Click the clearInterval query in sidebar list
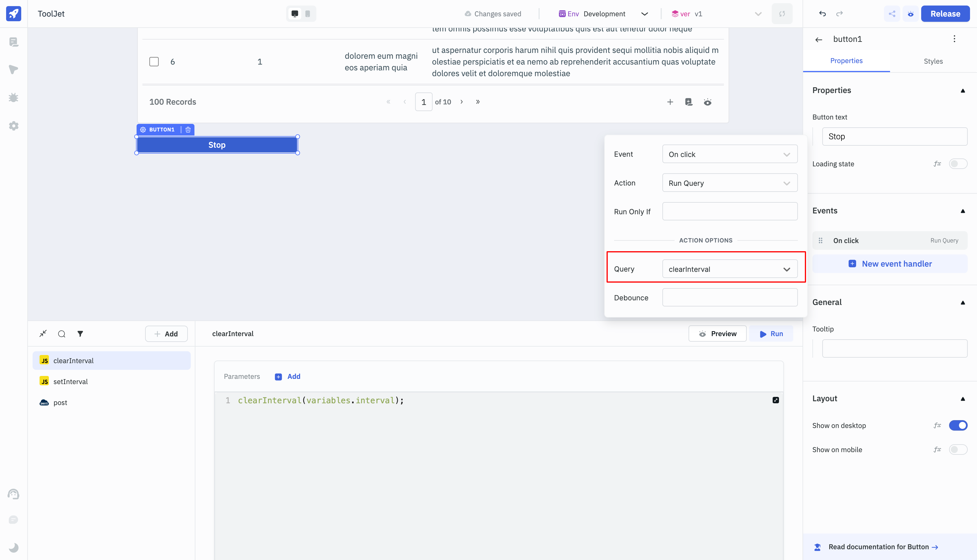Screen dimensions: 977x560 pyautogui.click(x=111, y=360)
